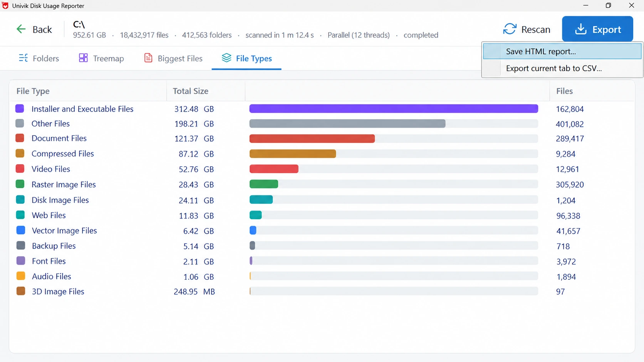Open the Biggest Files tab
The height and width of the screenshot is (362, 644).
(x=173, y=58)
